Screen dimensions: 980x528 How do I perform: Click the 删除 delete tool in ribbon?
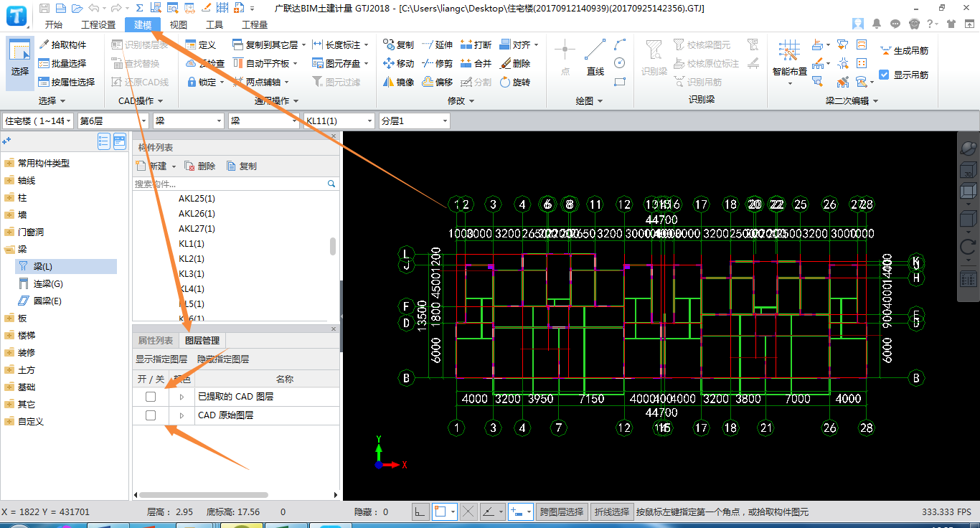coord(514,63)
